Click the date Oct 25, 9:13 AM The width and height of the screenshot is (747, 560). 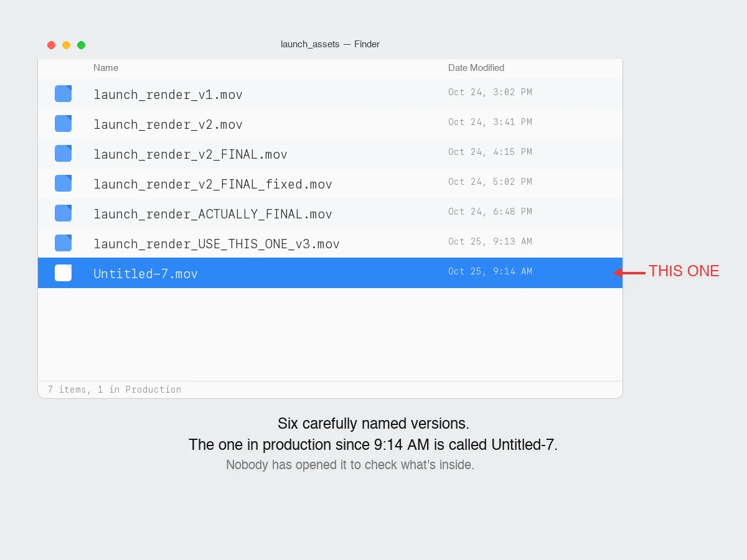(x=490, y=241)
